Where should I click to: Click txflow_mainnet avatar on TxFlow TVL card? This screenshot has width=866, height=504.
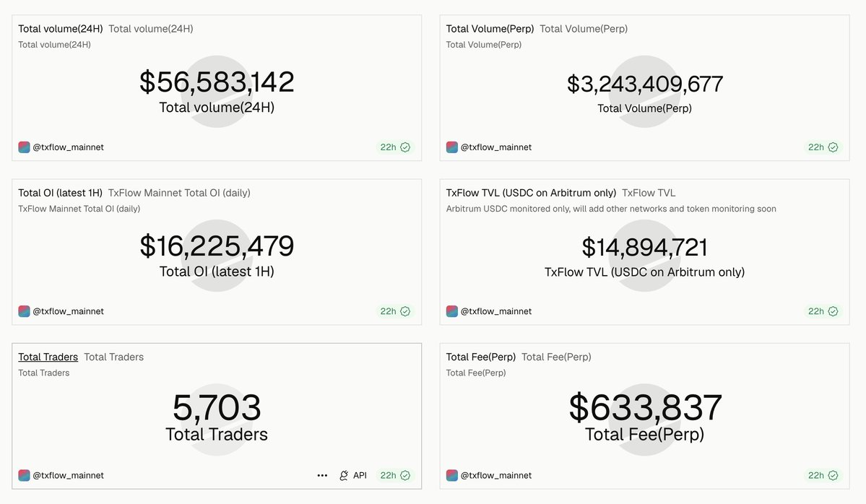coord(452,311)
